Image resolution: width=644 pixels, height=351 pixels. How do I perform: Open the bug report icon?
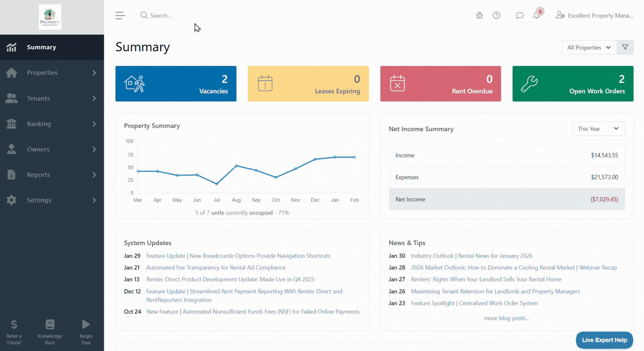(479, 16)
